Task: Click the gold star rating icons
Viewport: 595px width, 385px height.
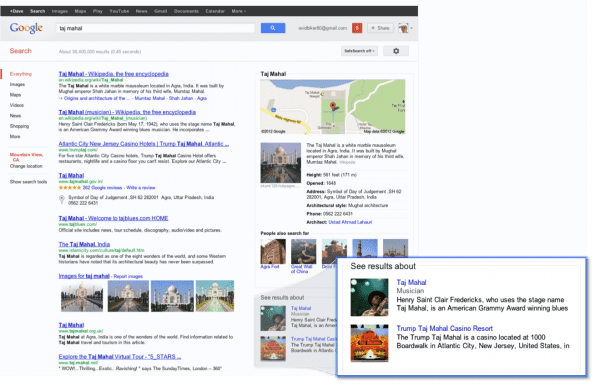Action: 69,187
